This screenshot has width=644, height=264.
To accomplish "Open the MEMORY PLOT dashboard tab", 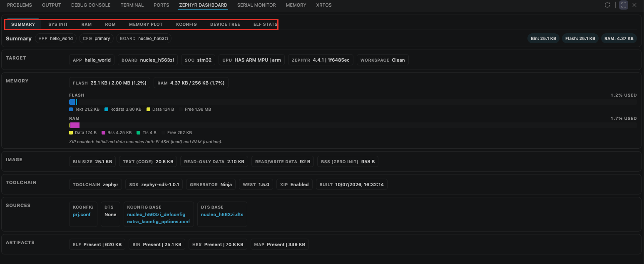I will pos(146,24).
